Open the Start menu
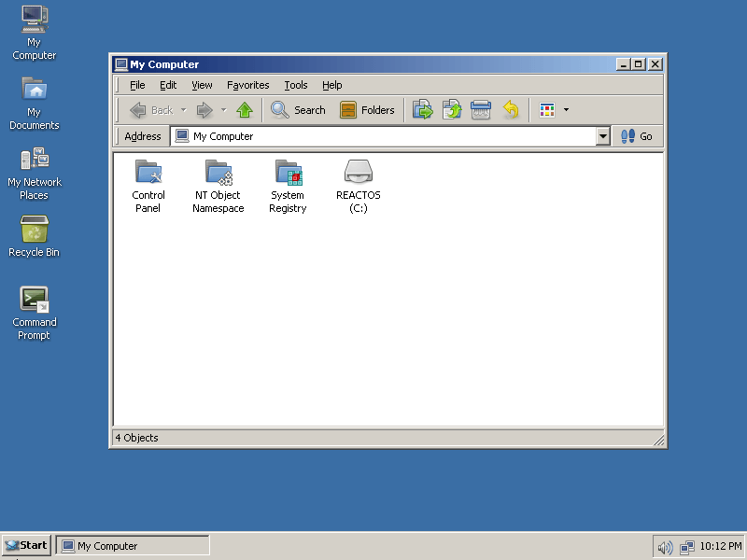Image resolution: width=747 pixels, height=560 pixels. [x=26, y=546]
